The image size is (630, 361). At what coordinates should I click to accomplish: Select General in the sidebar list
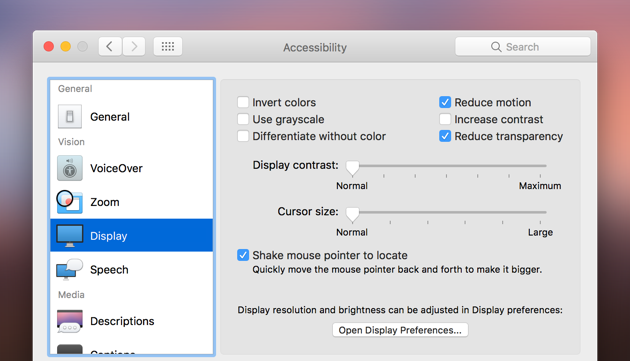pyautogui.click(x=131, y=117)
